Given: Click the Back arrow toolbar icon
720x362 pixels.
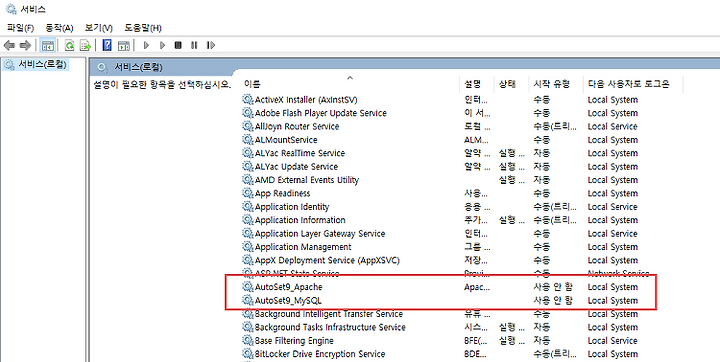Looking at the screenshot, I should [9, 45].
